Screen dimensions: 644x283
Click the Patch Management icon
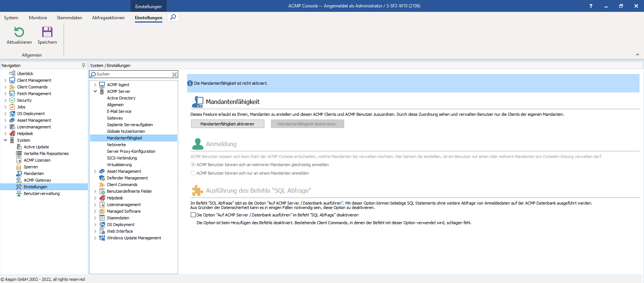point(12,94)
